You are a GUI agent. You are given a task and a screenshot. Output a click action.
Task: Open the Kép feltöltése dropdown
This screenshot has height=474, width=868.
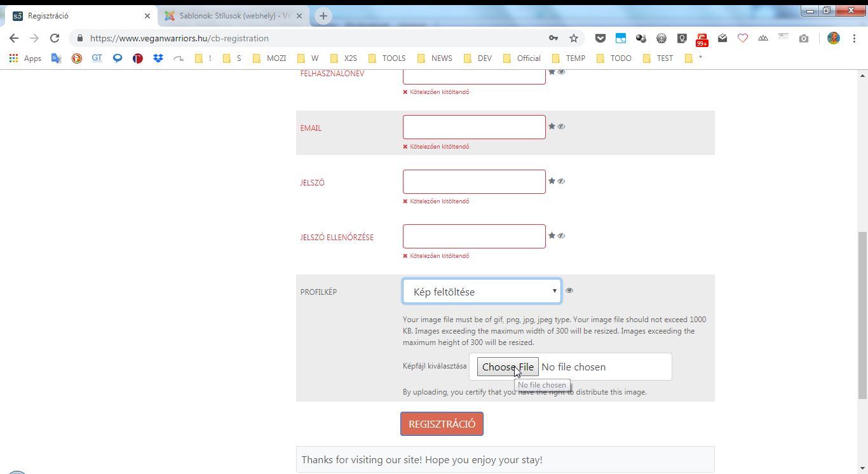(x=482, y=292)
